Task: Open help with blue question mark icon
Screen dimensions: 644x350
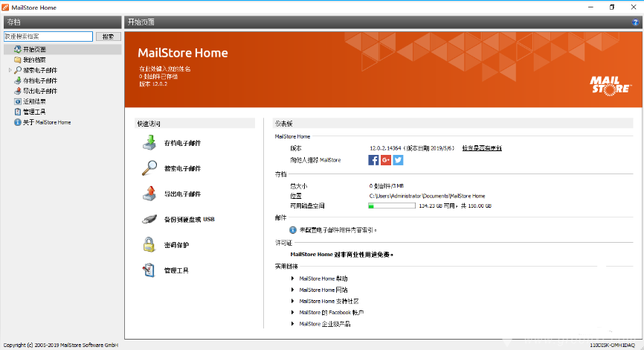Action: point(635,22)
